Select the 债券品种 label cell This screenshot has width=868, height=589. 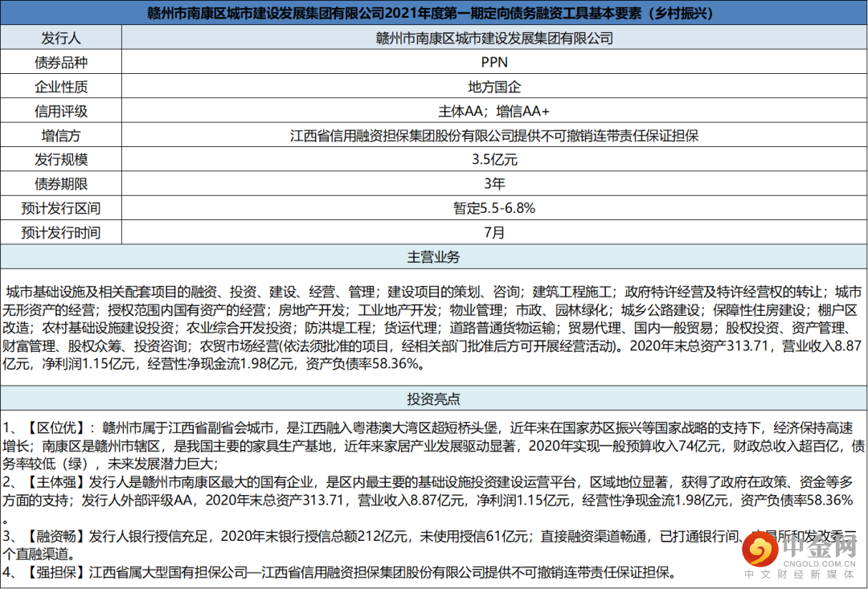coord(61,62)
